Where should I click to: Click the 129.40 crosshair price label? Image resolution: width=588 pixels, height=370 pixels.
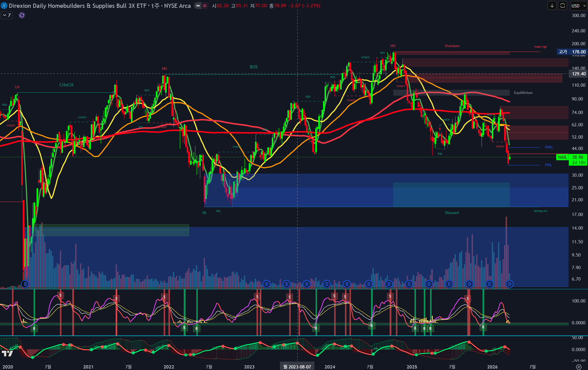[x=578, y=74]
